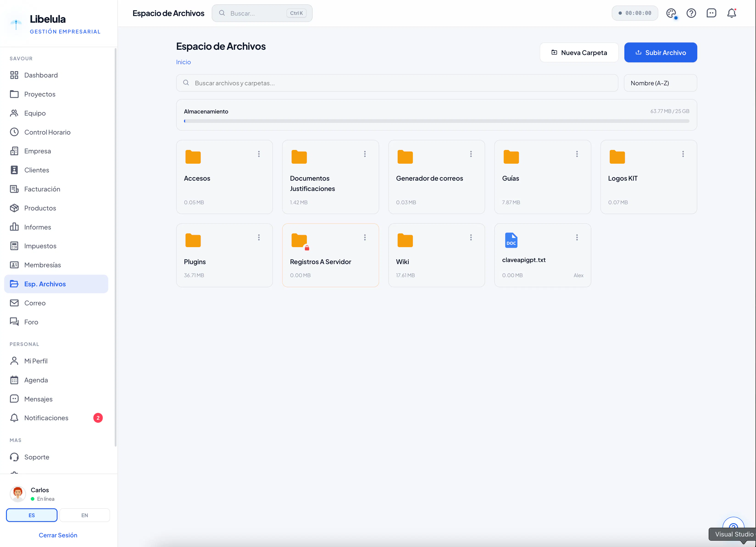This screenshot has width=756, height=547.
Task: Open the Wiki folder icon
Action: click(405, 240)
